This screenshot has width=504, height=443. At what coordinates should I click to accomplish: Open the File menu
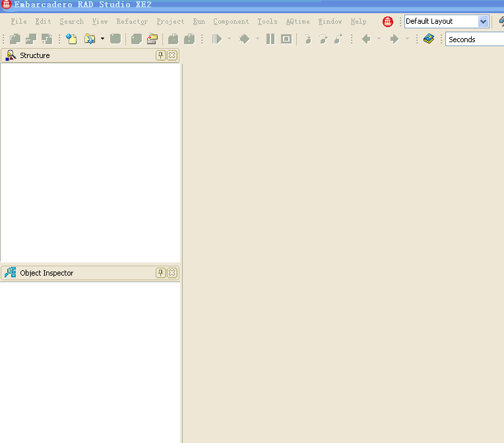pos(19,22)
